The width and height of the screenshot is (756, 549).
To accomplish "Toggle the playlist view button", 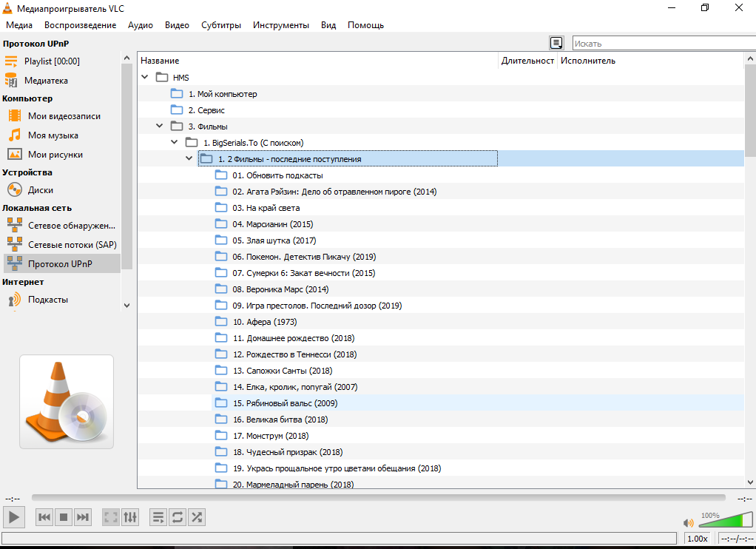I will pyautogui.click(x=158, y=517).
